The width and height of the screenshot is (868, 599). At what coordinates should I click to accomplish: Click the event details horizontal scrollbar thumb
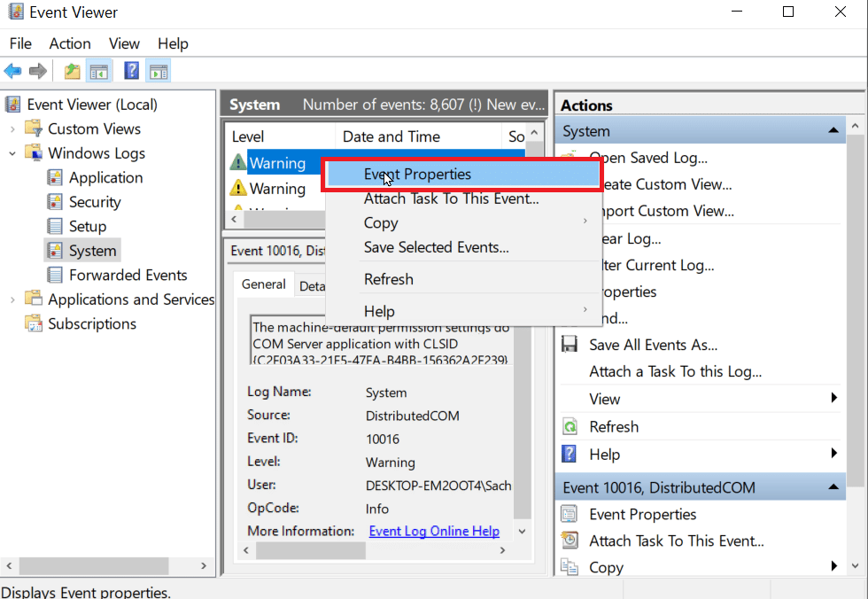(x=311, y=550)
